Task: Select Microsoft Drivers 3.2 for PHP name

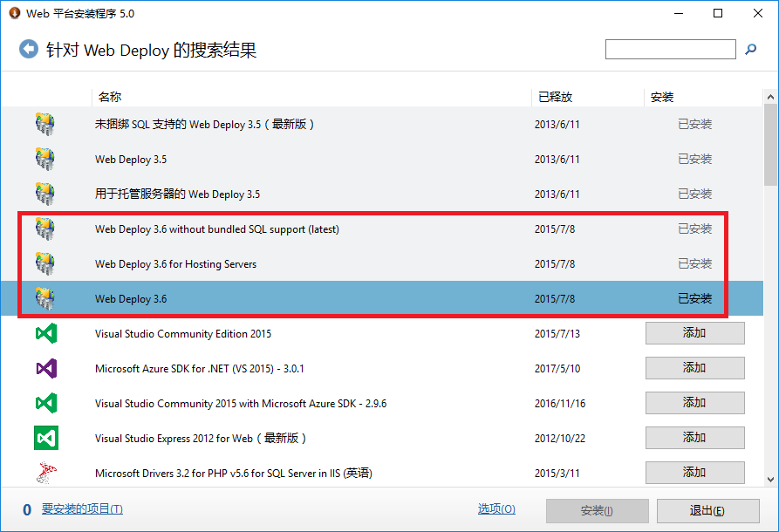Action: pos(234,473)
